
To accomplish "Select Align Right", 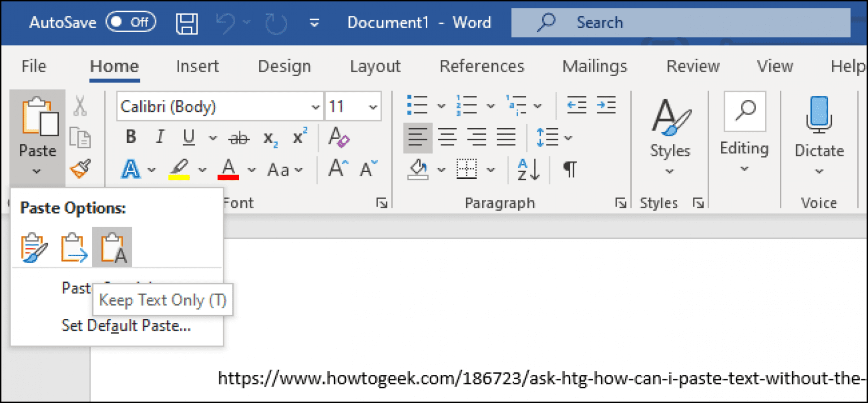I will 477,137.
